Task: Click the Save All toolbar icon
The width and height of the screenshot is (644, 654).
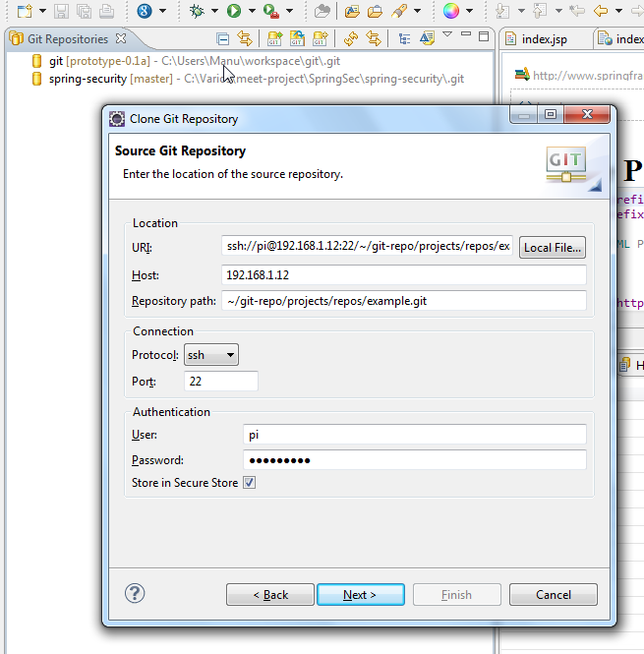Action: 85,11
